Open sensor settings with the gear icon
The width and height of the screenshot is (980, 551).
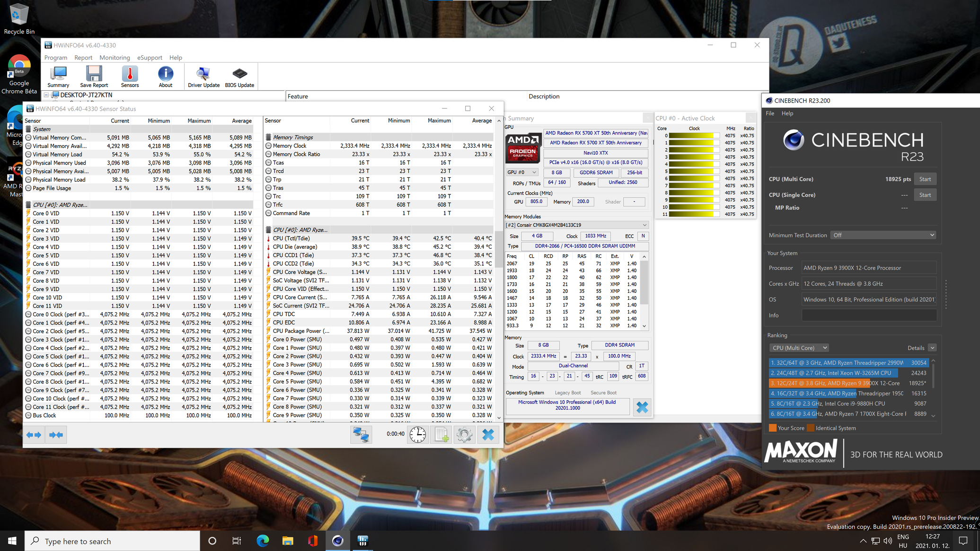[464, 435]
